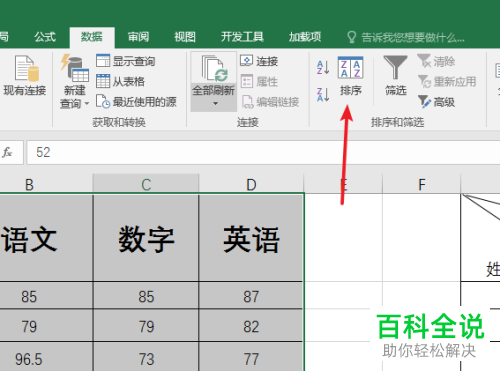Click the 全部刷新 (Refresh All) icon

214,69
